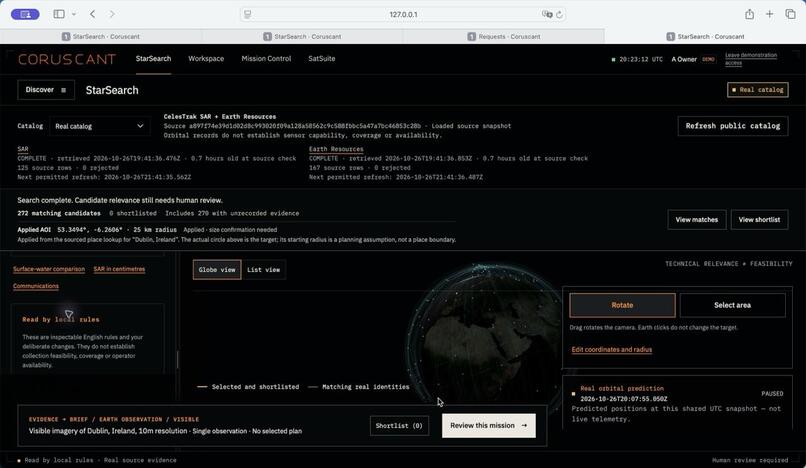Click Review this mission button
This screenshot has width=806, height=468.
coord(488,426)
